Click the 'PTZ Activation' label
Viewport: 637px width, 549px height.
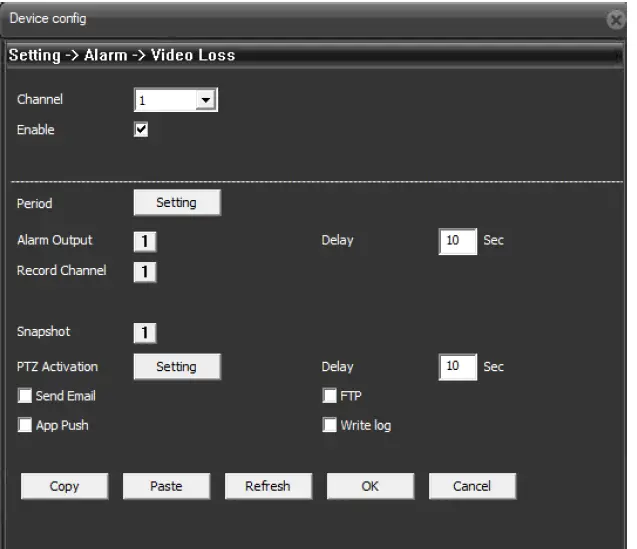(x=57, y=367)
